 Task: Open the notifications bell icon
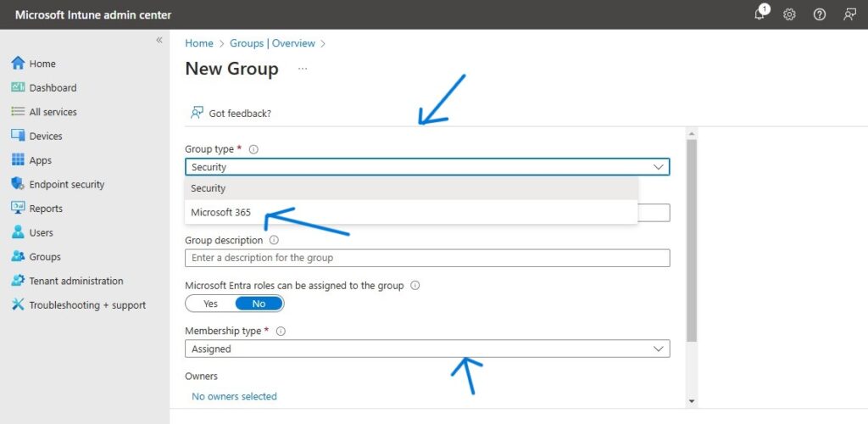point(759,14)
